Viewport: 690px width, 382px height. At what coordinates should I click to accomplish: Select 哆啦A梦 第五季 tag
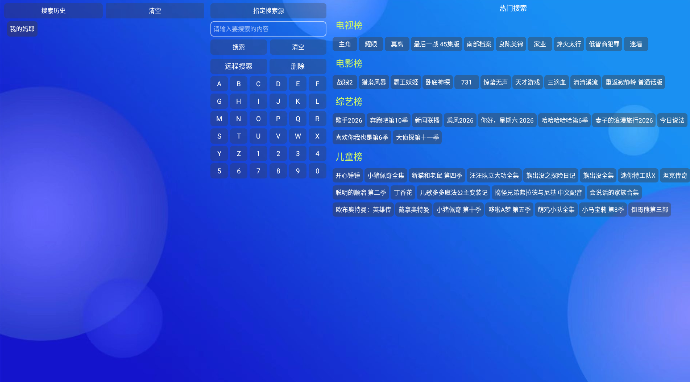(509, 210)
